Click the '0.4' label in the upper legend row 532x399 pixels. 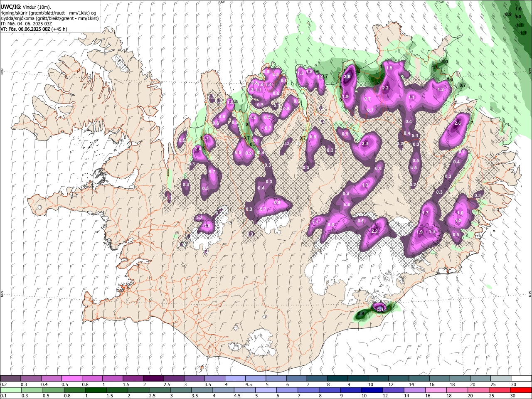pyautogui.click(x=44, y=384)
